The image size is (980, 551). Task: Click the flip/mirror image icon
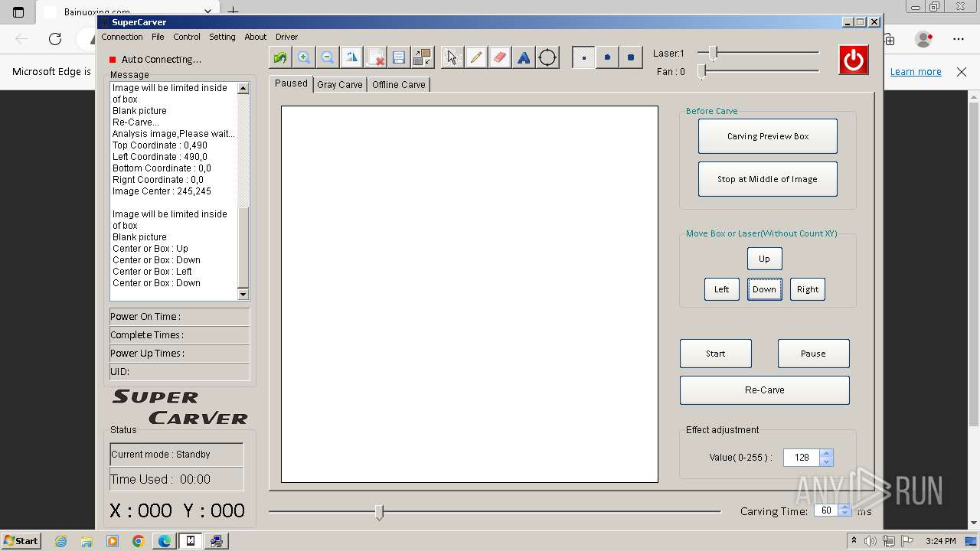tap(351, 57)
